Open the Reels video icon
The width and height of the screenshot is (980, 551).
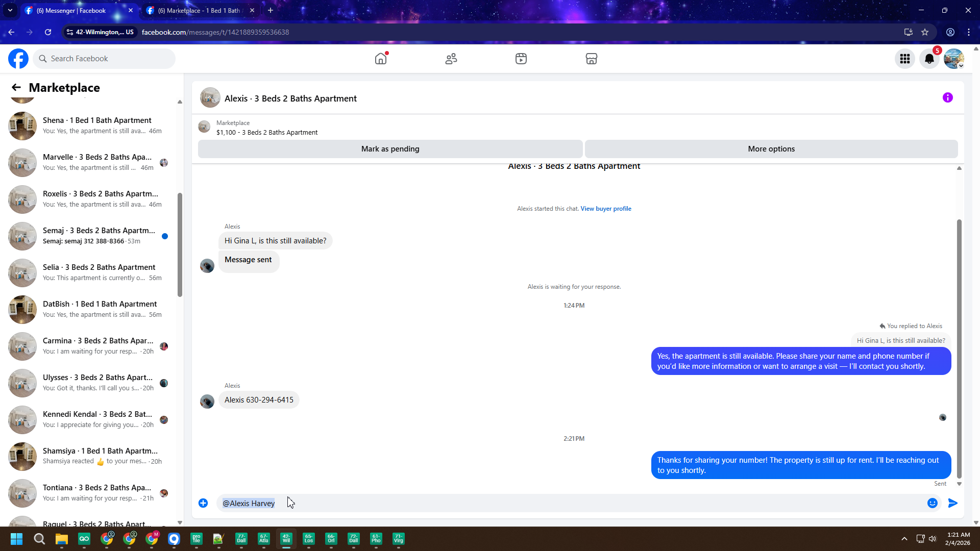pos(521,59)
